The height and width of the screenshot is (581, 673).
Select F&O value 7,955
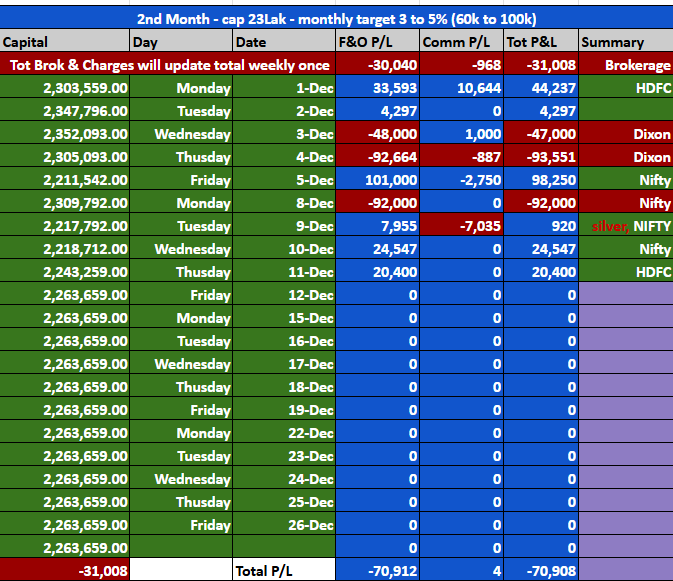click(x=377, y=226)
